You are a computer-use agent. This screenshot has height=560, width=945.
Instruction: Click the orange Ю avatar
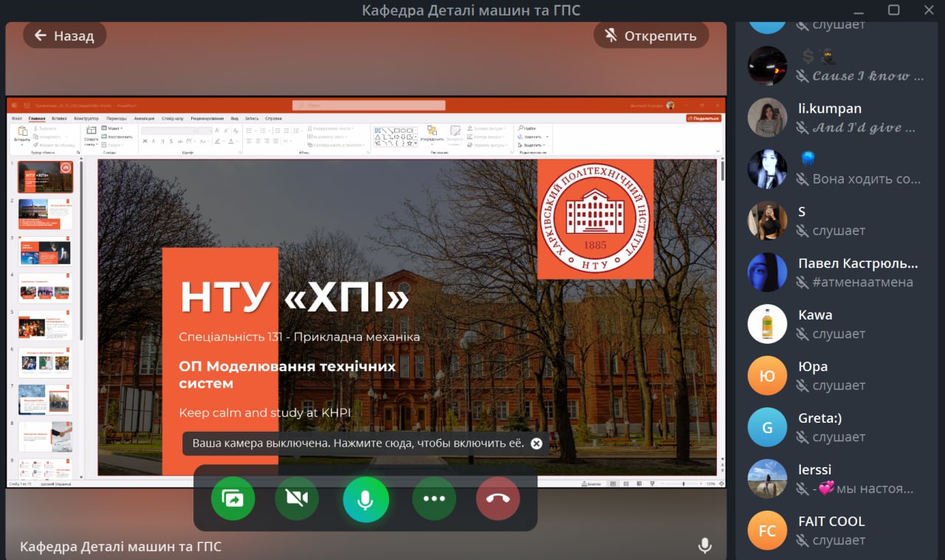pyautogui.click(x=767, y=376)
